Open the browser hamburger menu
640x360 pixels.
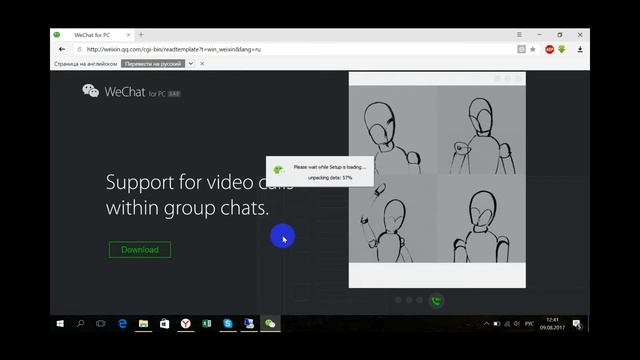519,35
